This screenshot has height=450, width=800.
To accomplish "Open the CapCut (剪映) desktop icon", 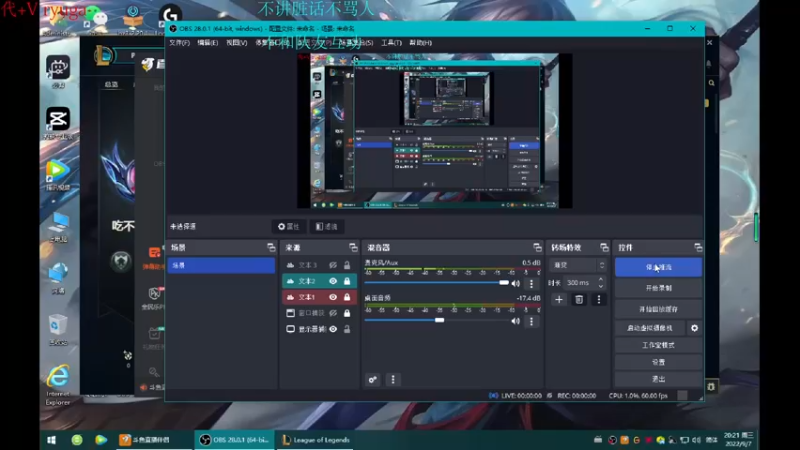I will point(58,123).
